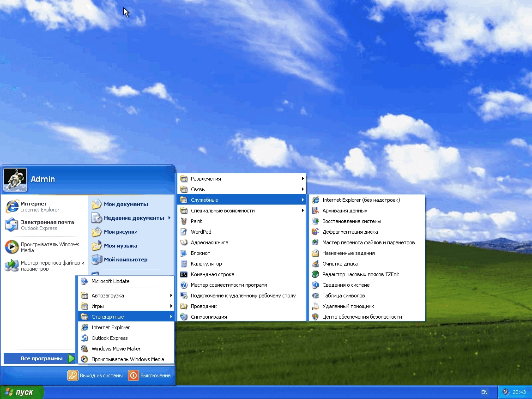Click the пуск Start button

tap(22, 393)
